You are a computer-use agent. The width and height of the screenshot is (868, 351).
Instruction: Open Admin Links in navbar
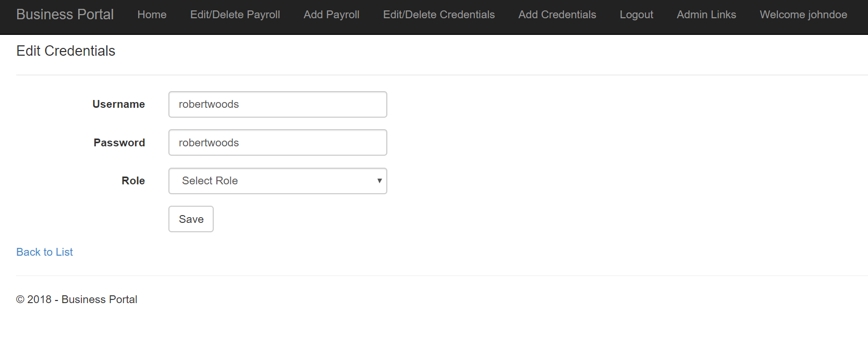point(706,15)
